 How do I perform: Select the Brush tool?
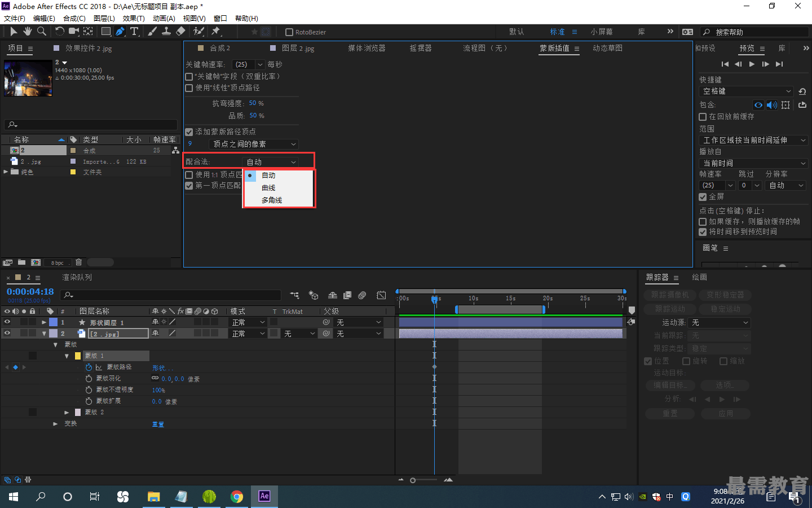pyautogui.click(x=152, y=32)
